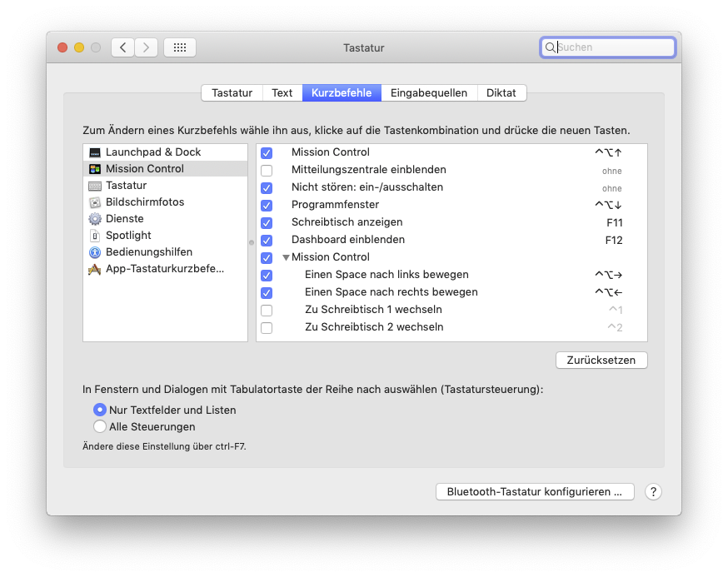Click the Launchpad & Dock icon
Screen dimensions: 728x577
pos(95,152)
